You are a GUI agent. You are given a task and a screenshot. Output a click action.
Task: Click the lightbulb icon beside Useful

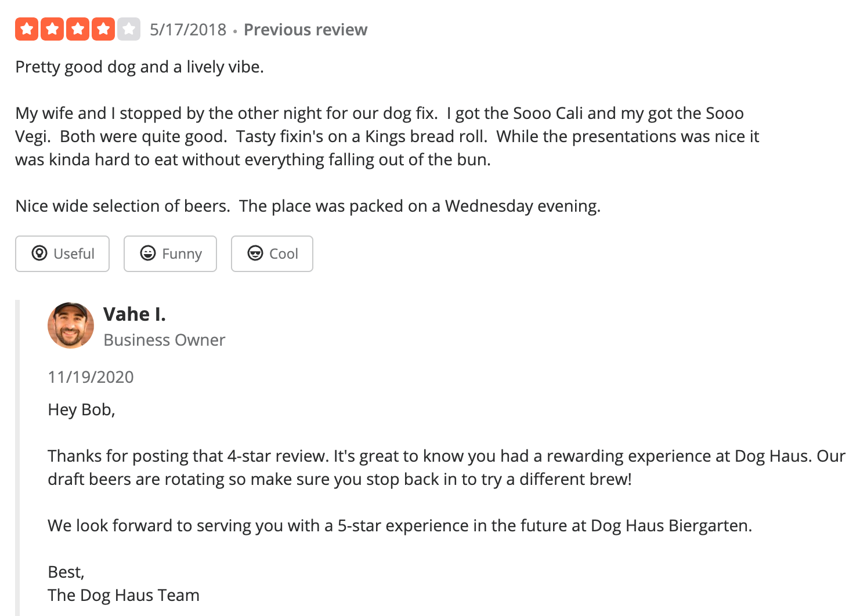(39, 253)
